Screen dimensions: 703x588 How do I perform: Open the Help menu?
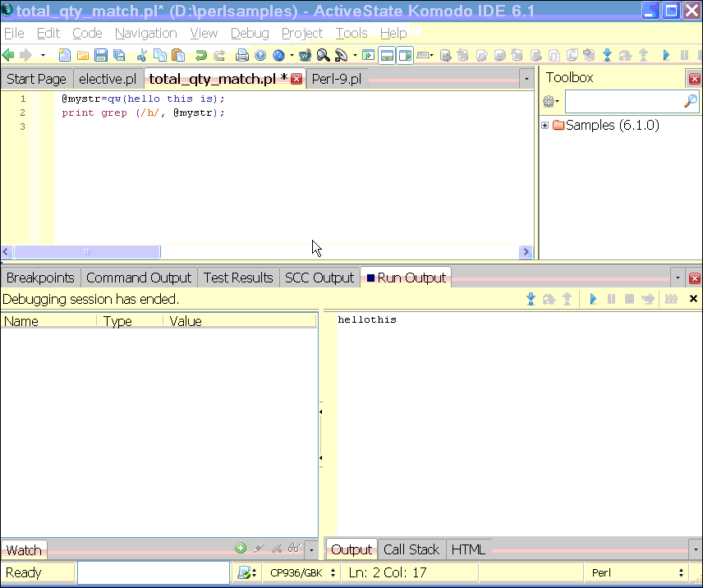point(393,33)
